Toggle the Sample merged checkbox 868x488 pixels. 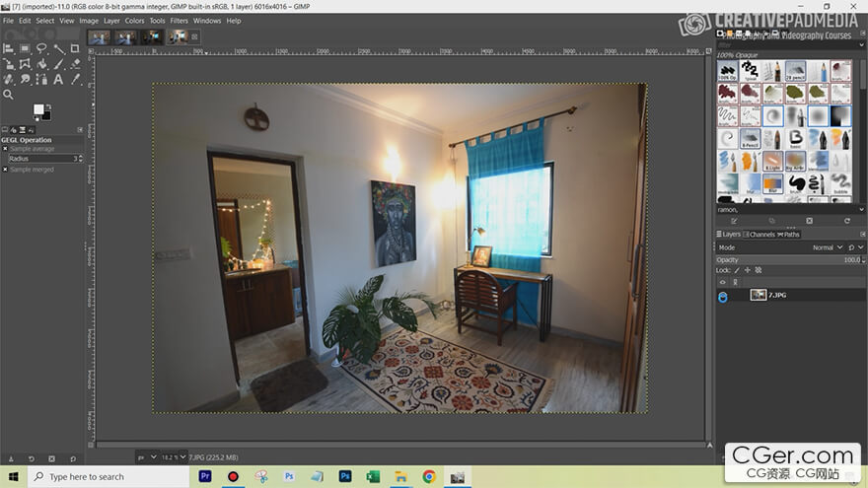click(5, 170)
